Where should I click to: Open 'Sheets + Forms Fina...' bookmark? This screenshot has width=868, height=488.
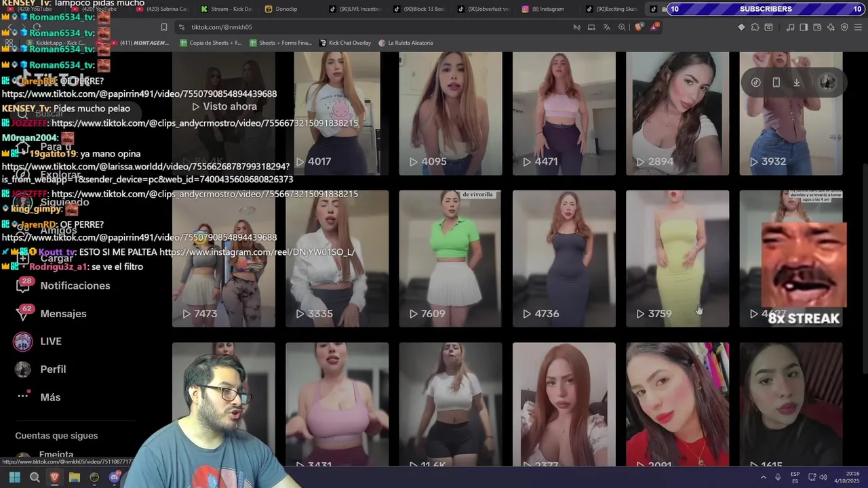click(x=281, y=43)
